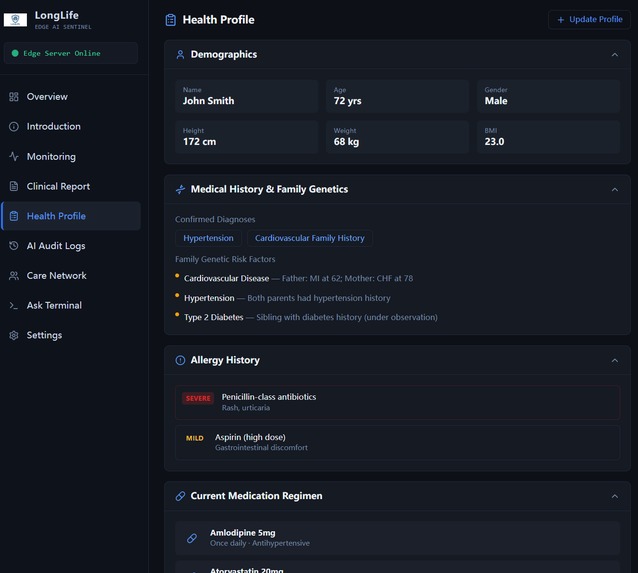Open Settings from sidebar

pos(71,335)
